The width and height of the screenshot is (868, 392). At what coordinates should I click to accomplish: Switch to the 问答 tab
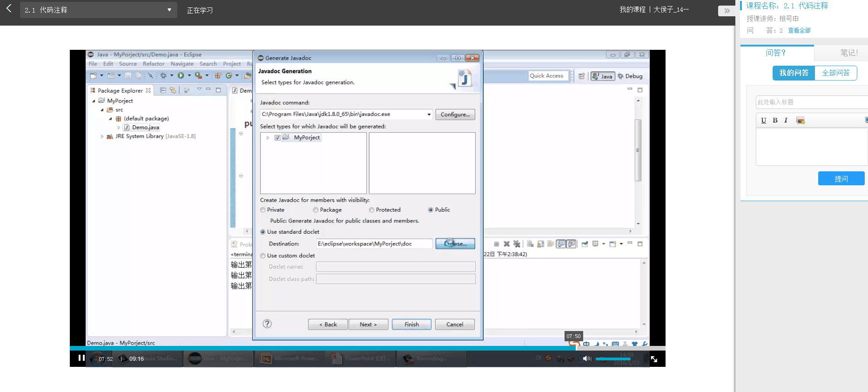(x=776, y=53)
